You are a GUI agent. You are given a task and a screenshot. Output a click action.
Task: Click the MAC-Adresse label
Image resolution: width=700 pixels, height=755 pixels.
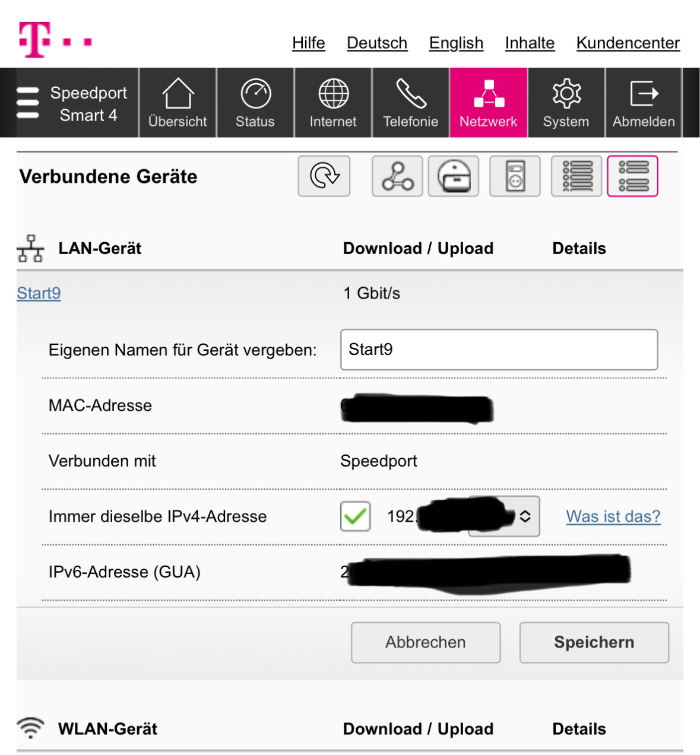point(100,405)
